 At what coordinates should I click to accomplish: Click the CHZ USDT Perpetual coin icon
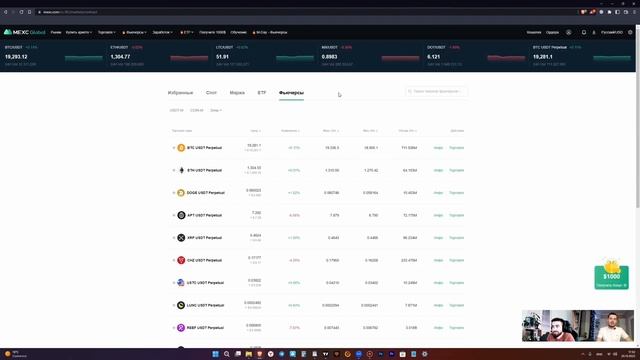(x=181, y=260)
